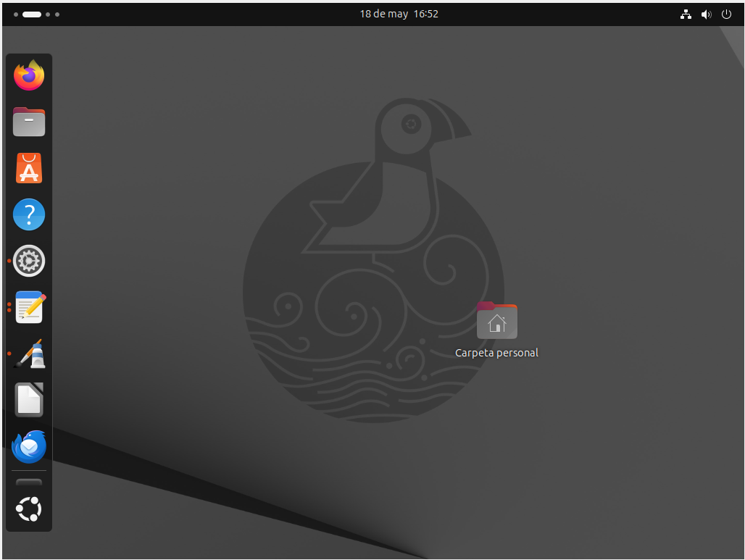Show all applications with Ubuntu logo button
The image size is (745, 560).
(x=29, y=509)
